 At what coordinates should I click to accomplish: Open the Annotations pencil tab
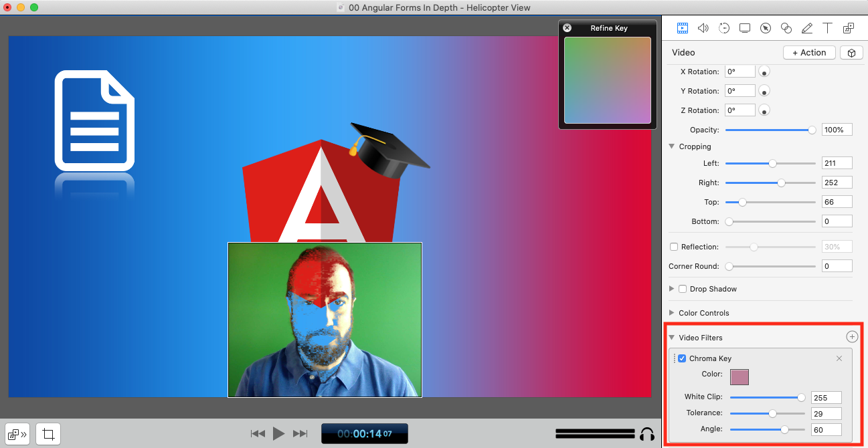tap(807, 28)
